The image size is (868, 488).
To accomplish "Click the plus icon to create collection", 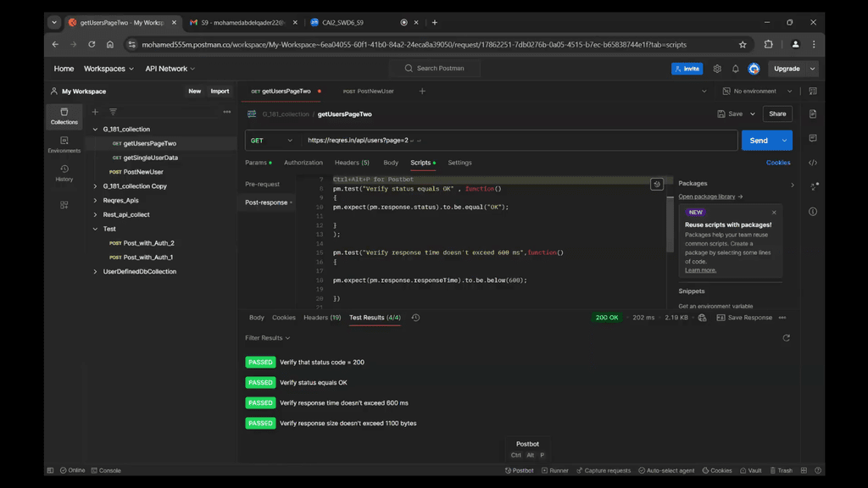I will click(x=95, y=112).
